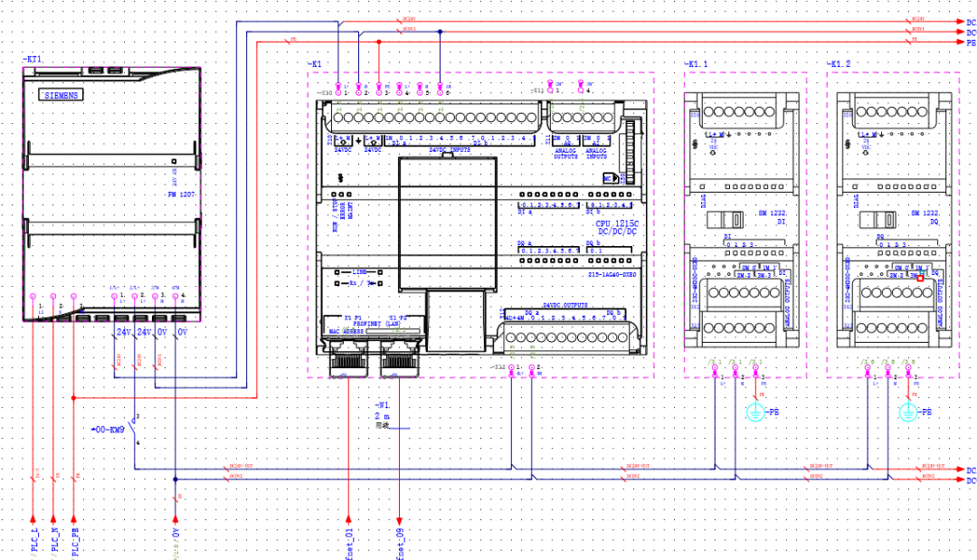Click the -00-KM9 contact symbol

point(135,430)
